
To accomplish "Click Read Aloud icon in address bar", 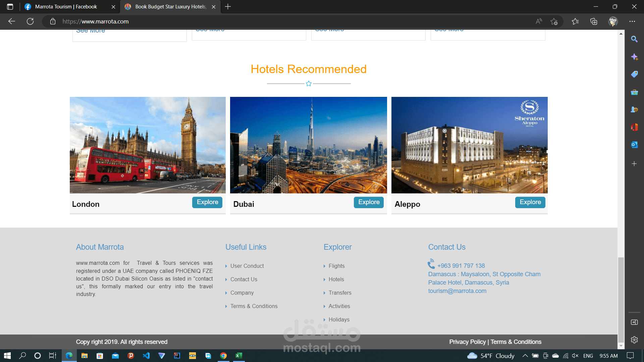I will [x=539, y=21].
